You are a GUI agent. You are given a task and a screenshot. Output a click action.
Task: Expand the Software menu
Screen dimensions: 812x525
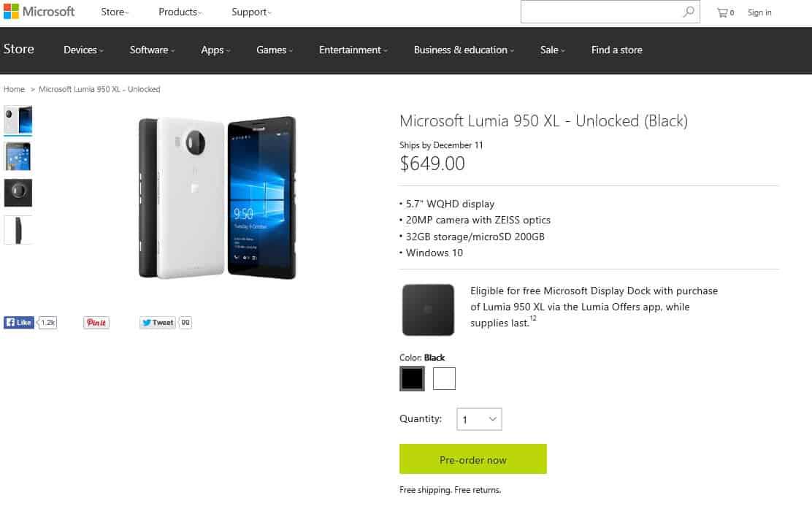[x=153, y=50]
